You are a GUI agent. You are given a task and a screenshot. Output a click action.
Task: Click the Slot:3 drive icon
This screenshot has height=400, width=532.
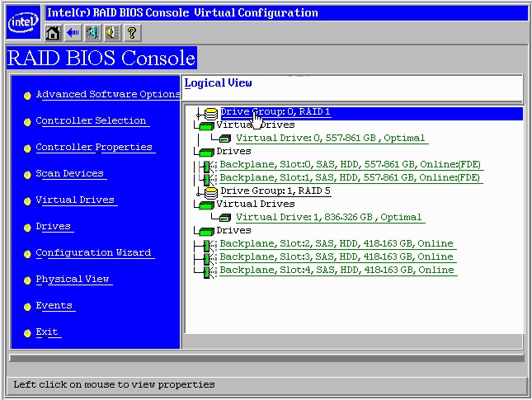(x=208, y=258)
